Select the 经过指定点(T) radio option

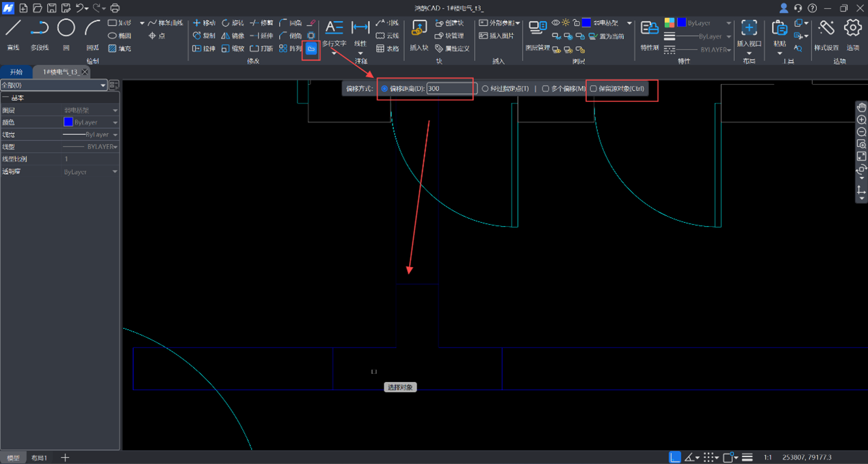[485, 89]
